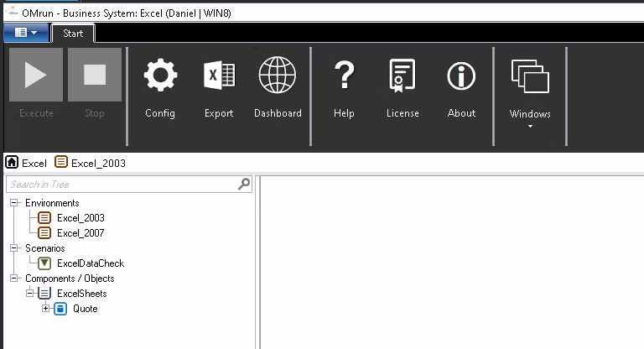Image resolution: width=644 pixels, height=349 pixels.
Task: Select Components / Objects label
Action: [x=70, y=279]
